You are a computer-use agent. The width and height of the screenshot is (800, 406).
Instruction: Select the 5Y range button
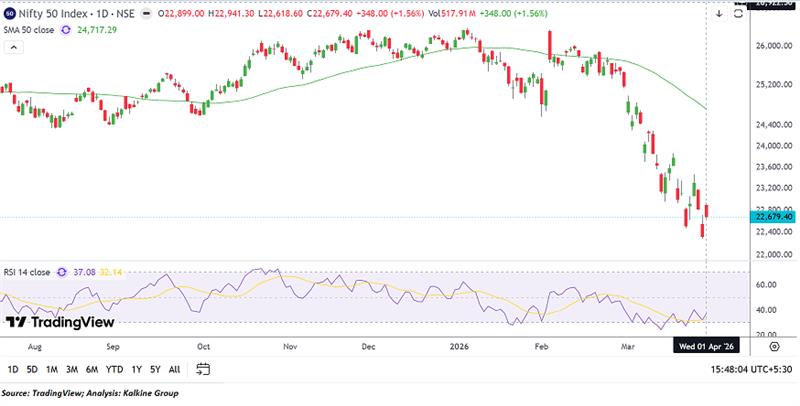[155, 369]
